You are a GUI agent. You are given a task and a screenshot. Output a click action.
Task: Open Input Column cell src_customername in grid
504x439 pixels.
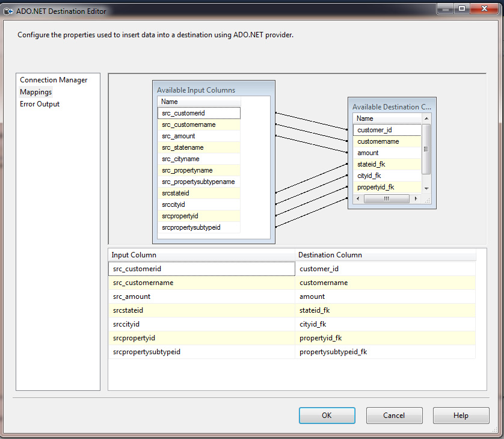pos(201,283)
